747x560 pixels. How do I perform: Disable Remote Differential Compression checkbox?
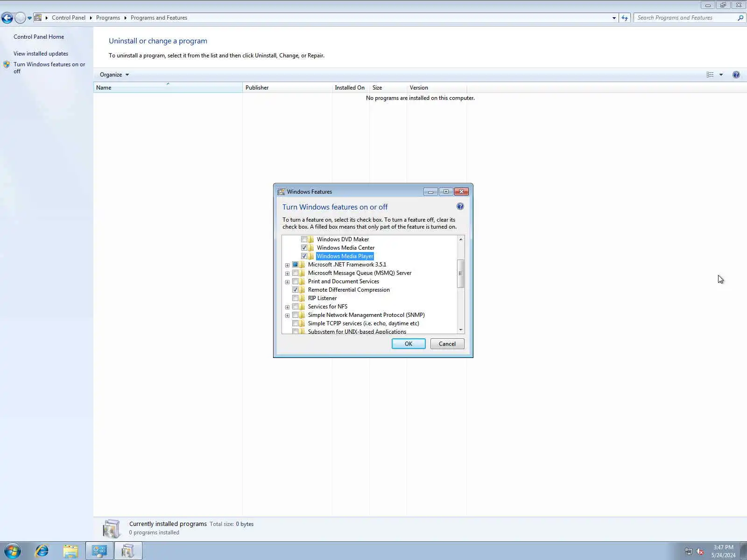click(295, 290)
